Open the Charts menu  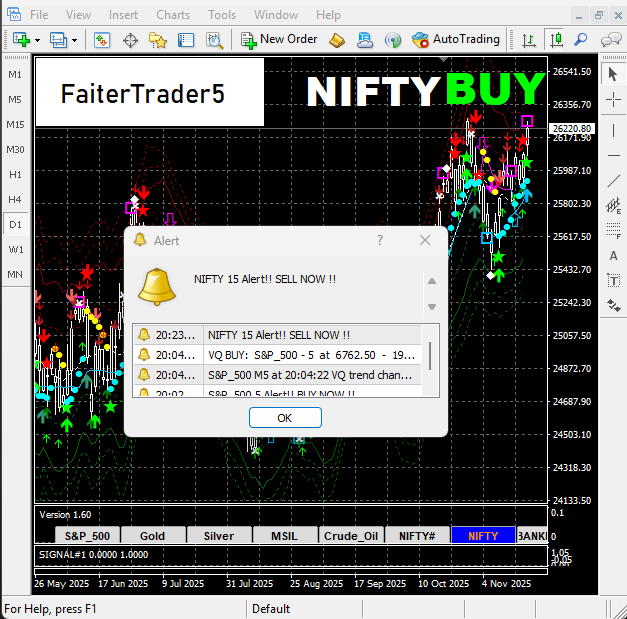(173, 15)
